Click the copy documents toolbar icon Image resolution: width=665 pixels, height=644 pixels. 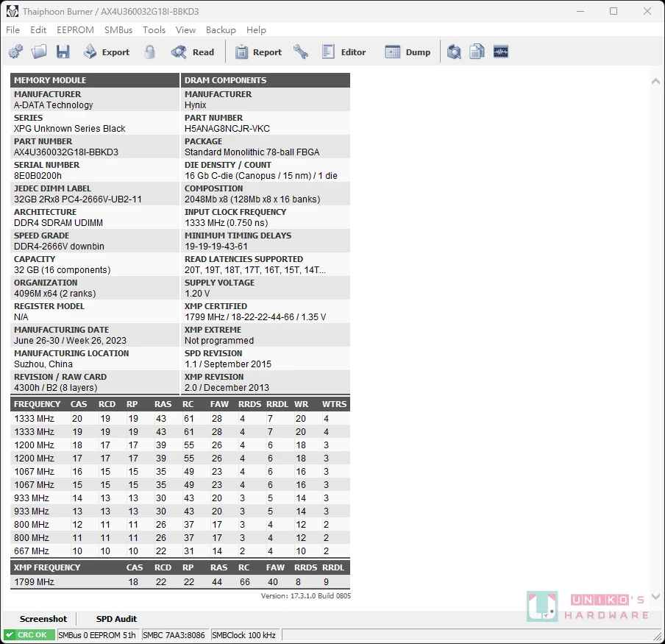pos(477,52)
